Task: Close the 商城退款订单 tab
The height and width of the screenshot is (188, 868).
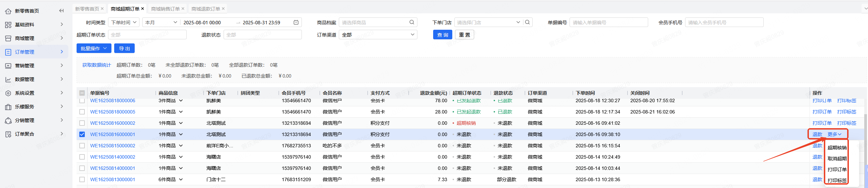Action: click(x=223, y=9)
